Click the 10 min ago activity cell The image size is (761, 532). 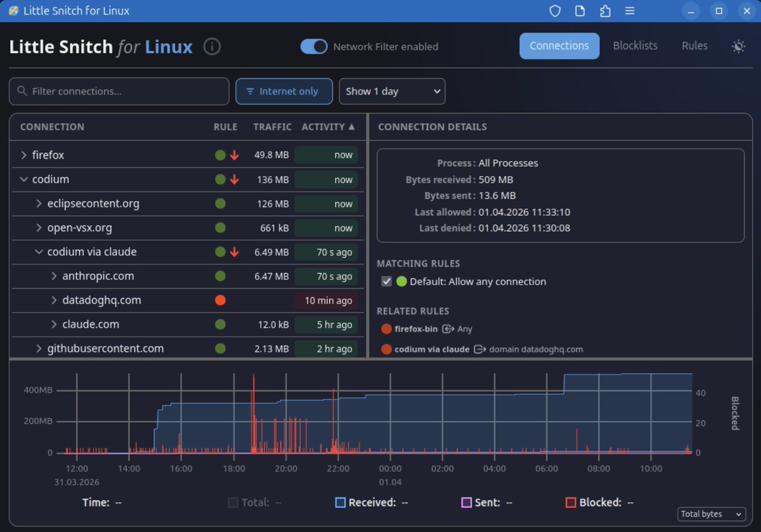click(326, 300)
